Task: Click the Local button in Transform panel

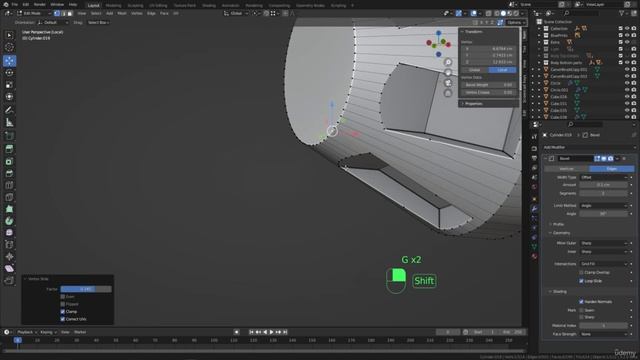Action: 502,70
